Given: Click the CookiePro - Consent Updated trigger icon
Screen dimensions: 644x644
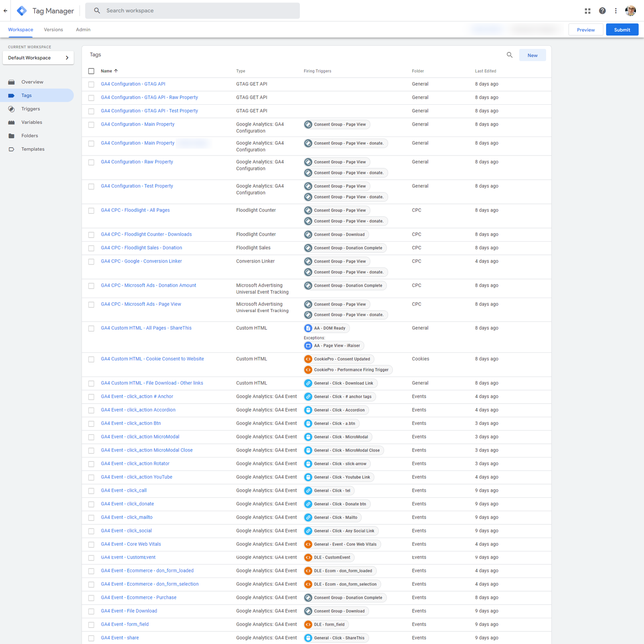Looking at the screenshot, I should (308, 359).
